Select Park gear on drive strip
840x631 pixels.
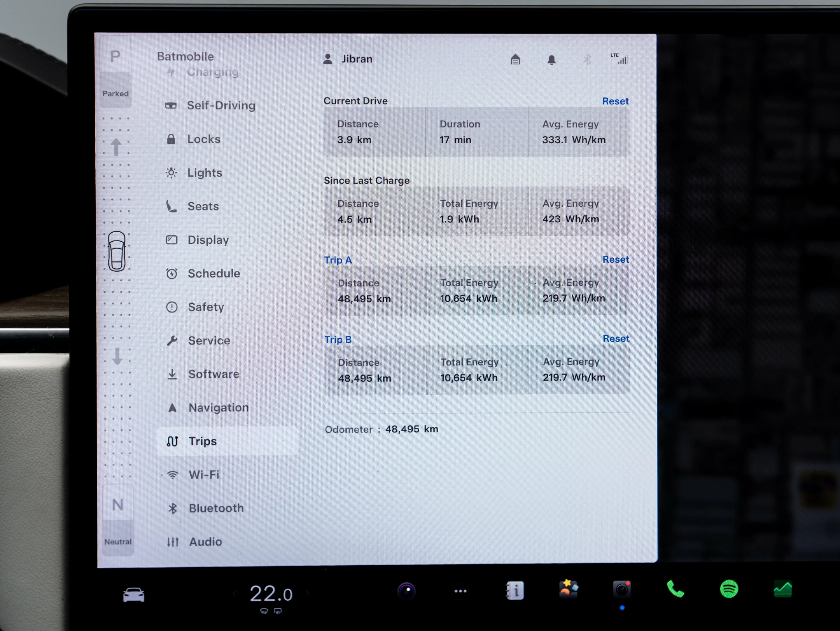pyautogui.click(x=116, y=57)
